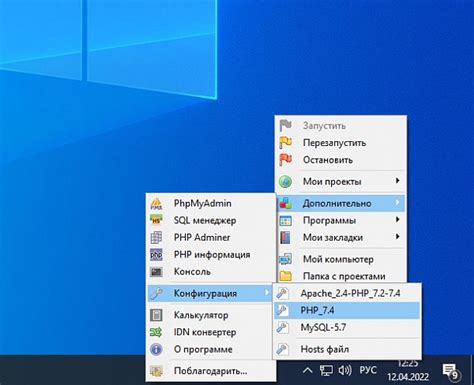Click the greyed Запустить menu item
Viewport: 474px width, 385px height.
[341, 126]
